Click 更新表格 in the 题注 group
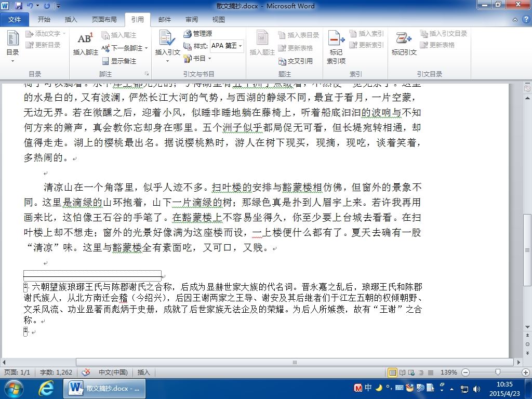Image resolution: width=532 pixels, height=399 pixels. click(295, 48)
